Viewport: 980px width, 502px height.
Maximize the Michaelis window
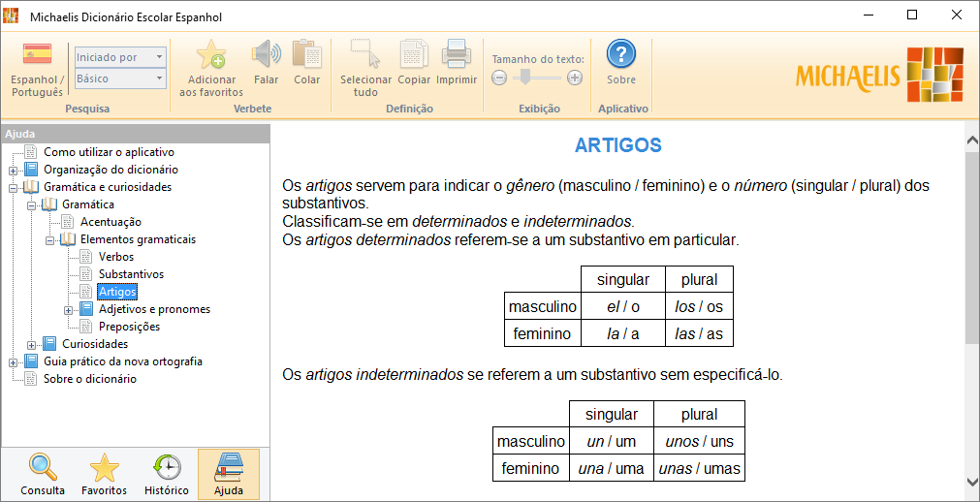point(912,16)
